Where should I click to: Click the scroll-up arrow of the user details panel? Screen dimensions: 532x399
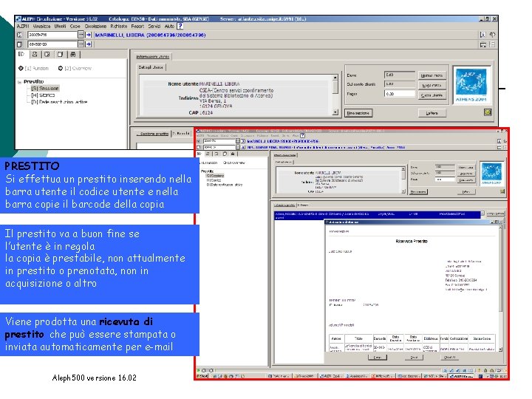click(335, 78)
